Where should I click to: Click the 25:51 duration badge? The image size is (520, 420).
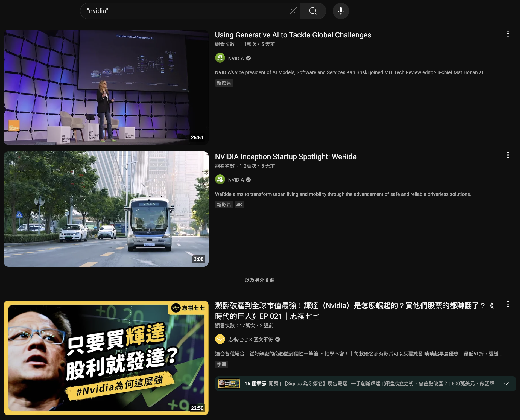point(197,138)
